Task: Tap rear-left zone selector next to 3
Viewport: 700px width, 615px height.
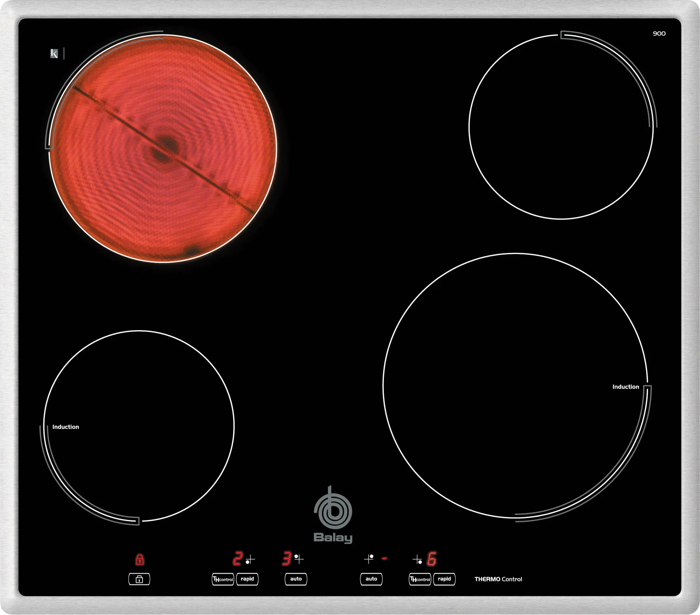Action: pyautogui.click(x=299, y=559)
